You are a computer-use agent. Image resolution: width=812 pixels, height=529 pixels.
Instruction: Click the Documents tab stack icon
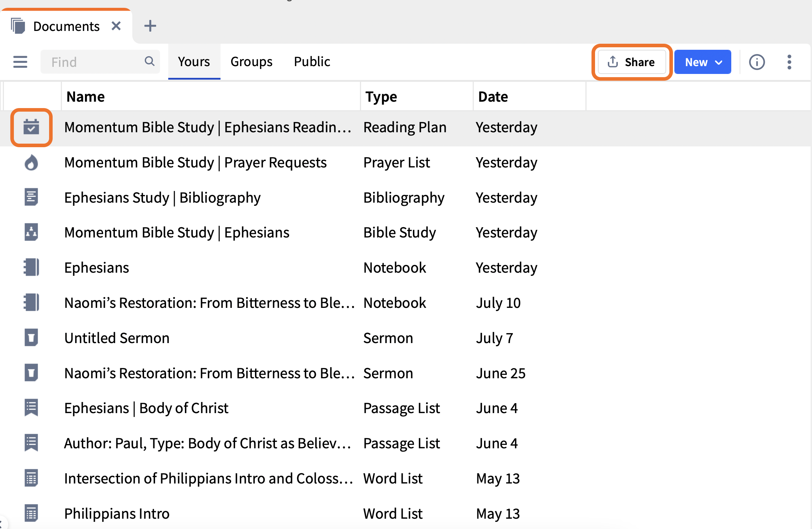[x=18, y=26]
